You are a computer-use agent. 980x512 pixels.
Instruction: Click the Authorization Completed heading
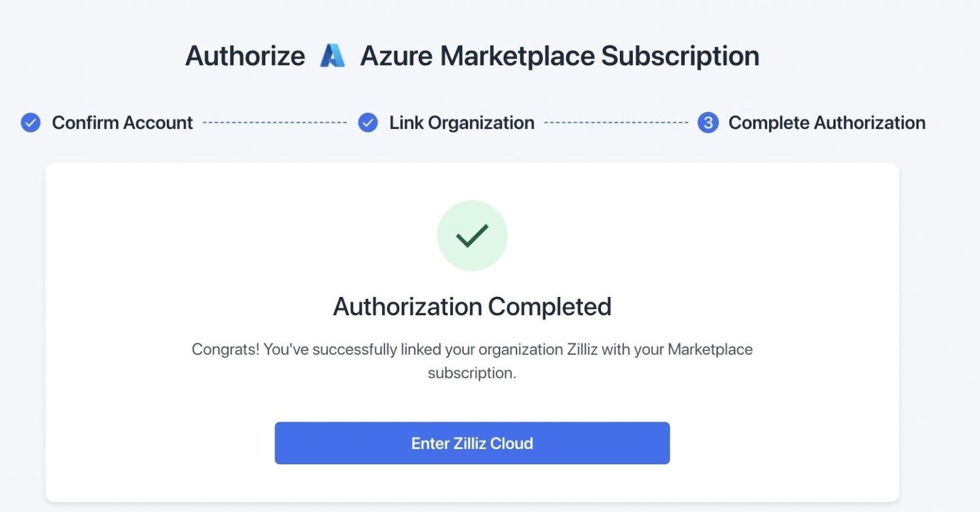coord(472,307)
